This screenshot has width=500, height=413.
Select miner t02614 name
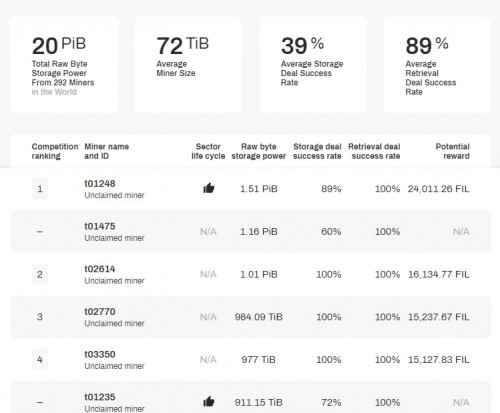pos(100,269)
